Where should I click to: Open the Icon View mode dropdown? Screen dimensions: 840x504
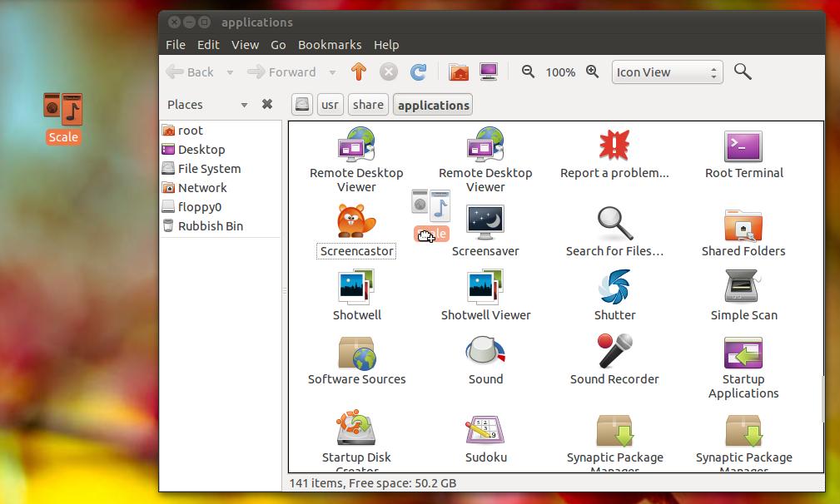667,72
